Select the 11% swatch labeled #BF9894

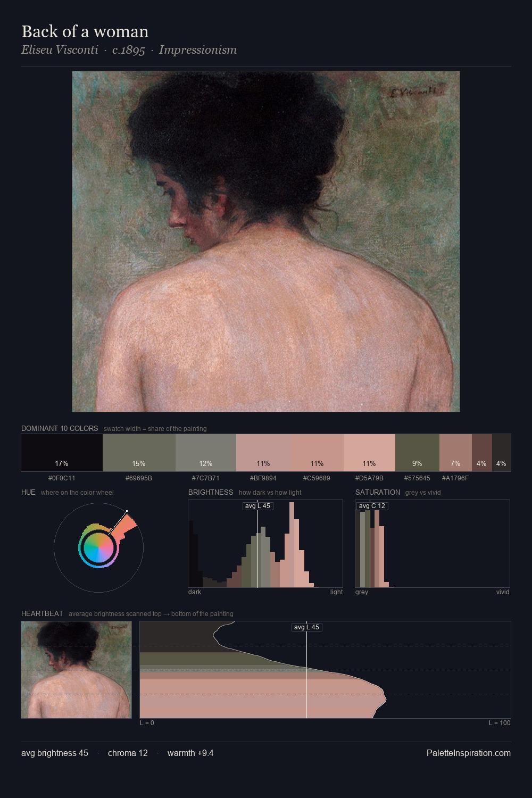click(263, 453)
